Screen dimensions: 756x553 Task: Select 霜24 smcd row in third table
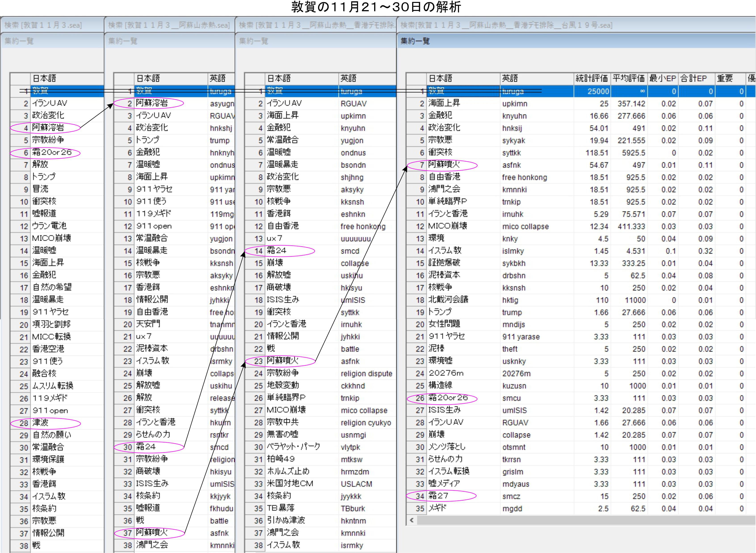pyautogui.click(x=277, y=251)
